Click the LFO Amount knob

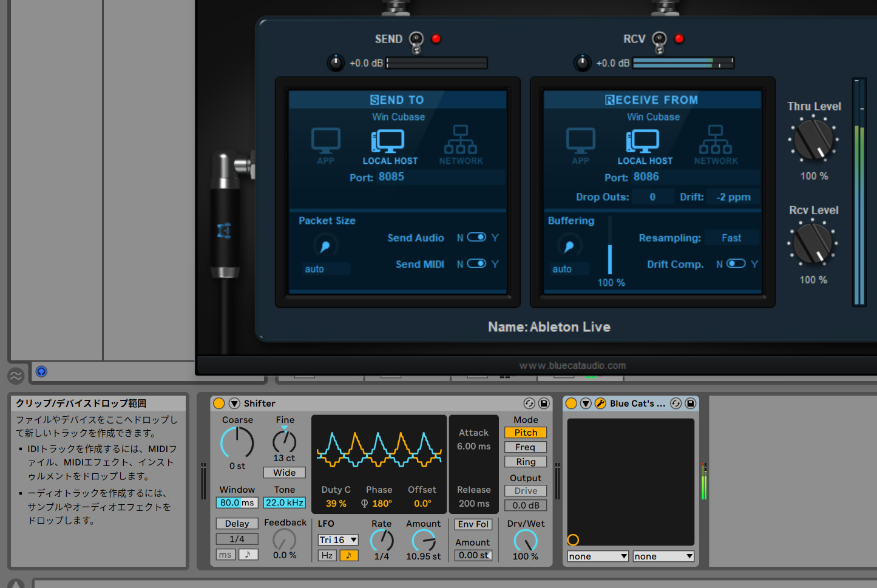[424, 540]
